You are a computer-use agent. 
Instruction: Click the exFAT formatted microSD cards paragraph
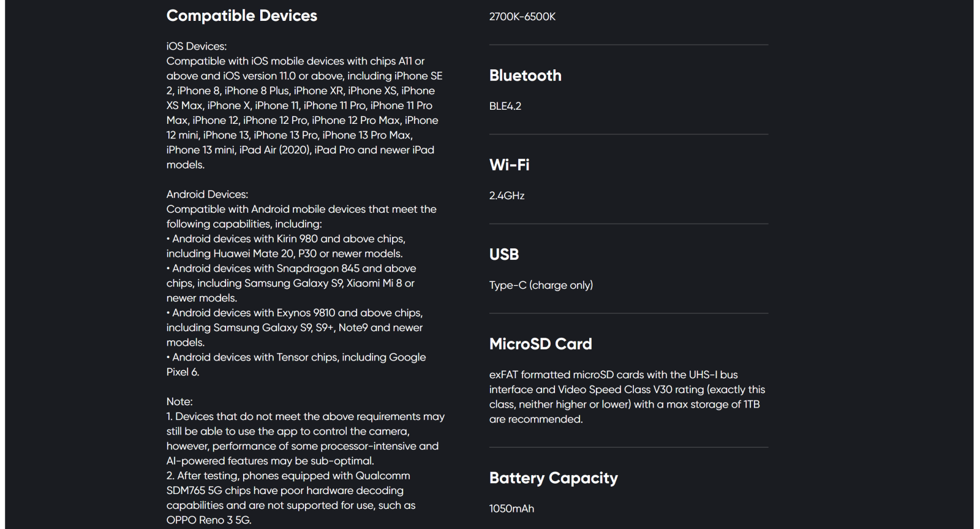627,397
